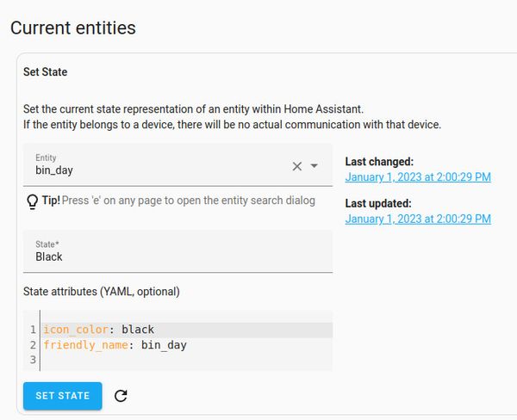
Task: Click the lightbulb tip icon
Action: (x=32, y=201)
